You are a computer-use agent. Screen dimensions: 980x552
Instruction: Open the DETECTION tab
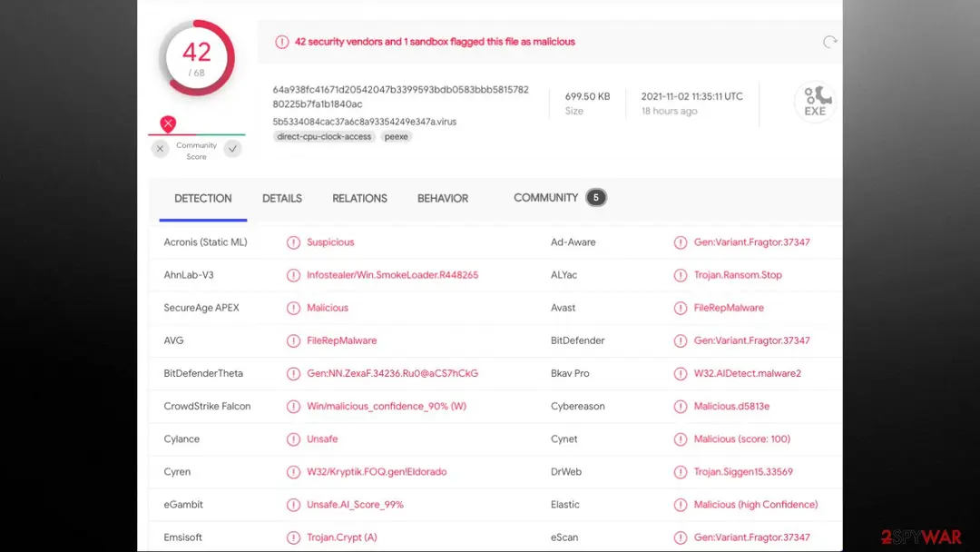[203, 199]
